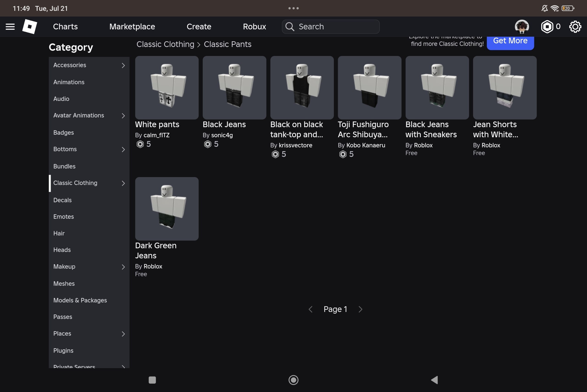Tap the three-dot handle at top

(x=293, y=8)
